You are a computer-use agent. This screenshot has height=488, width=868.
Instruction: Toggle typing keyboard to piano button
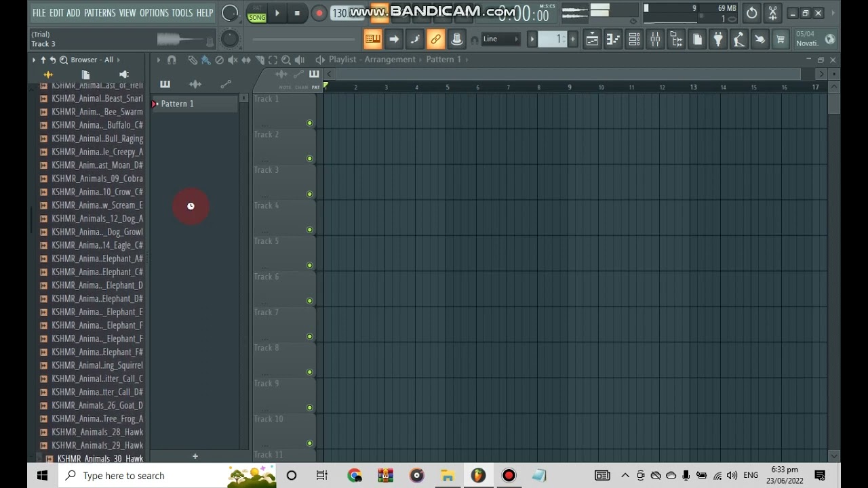pos(372,39)
